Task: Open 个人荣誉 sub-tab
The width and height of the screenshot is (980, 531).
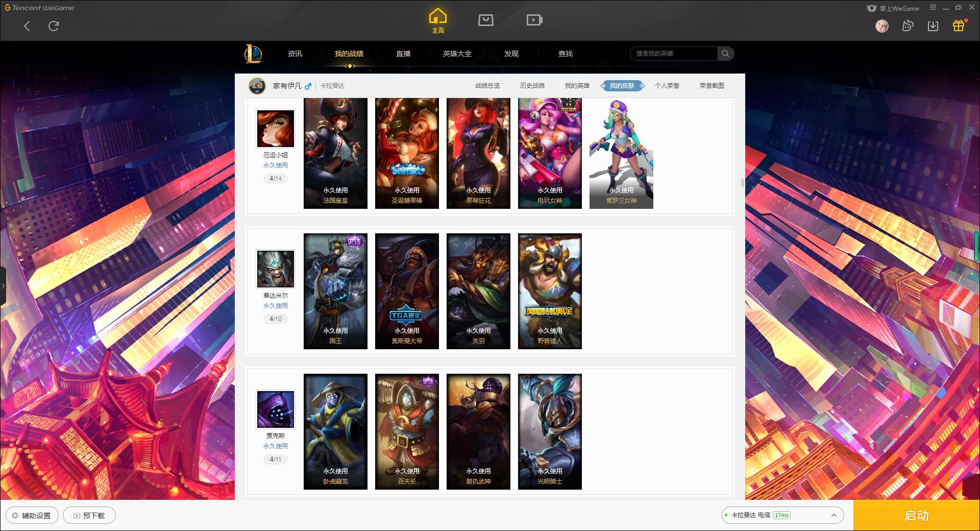Action: click(667, 86)
